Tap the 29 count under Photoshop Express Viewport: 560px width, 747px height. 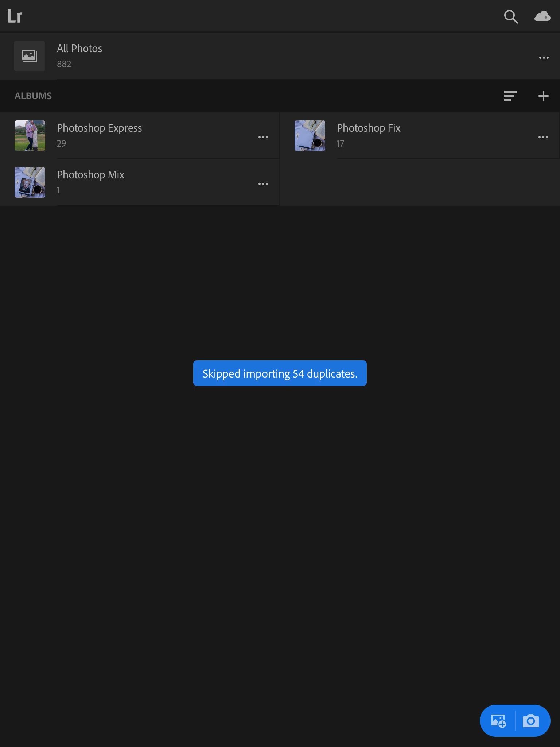61,144
